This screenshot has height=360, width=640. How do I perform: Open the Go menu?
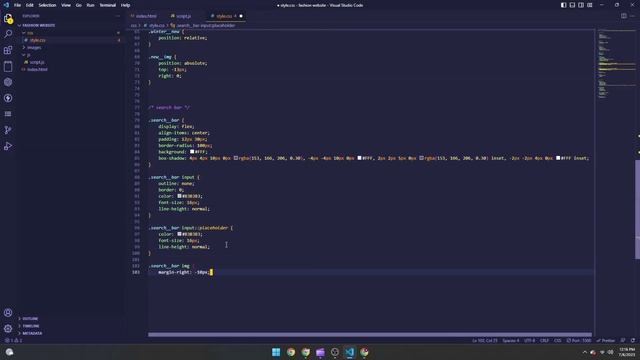(x=79, y=5)
